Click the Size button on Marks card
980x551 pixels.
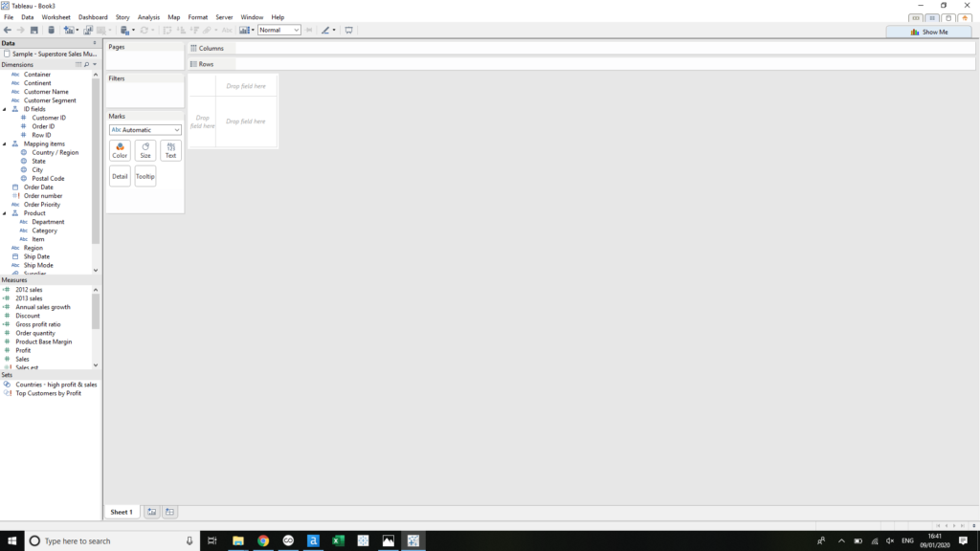[145, 150]
